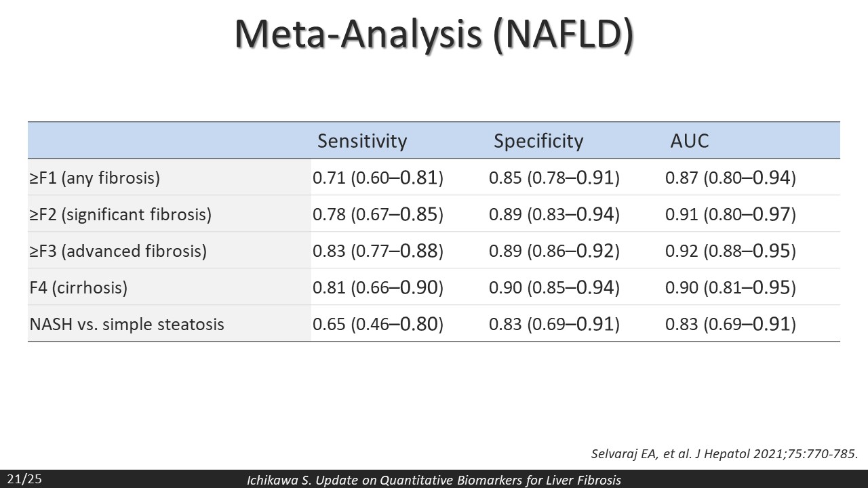
Task: Select the NASH vs. simple steatosis label
Action: (127, 325)
